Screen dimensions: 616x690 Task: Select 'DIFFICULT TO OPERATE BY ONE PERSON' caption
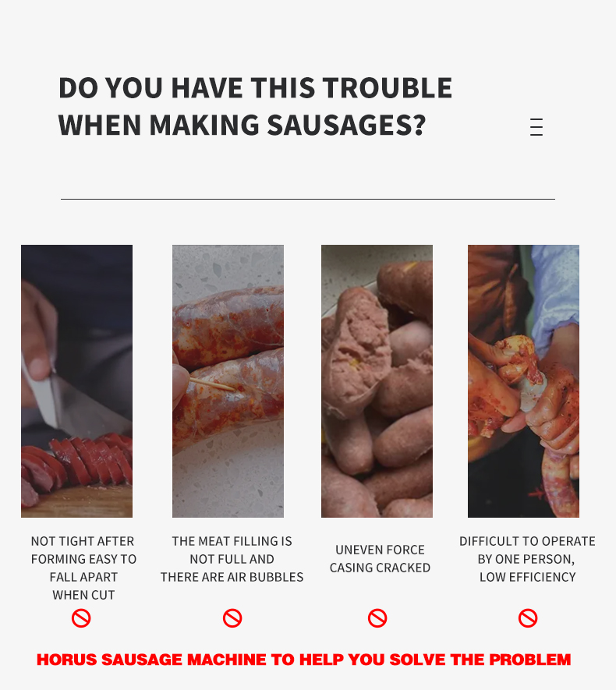pyautogui.click(x=527, y=559)
